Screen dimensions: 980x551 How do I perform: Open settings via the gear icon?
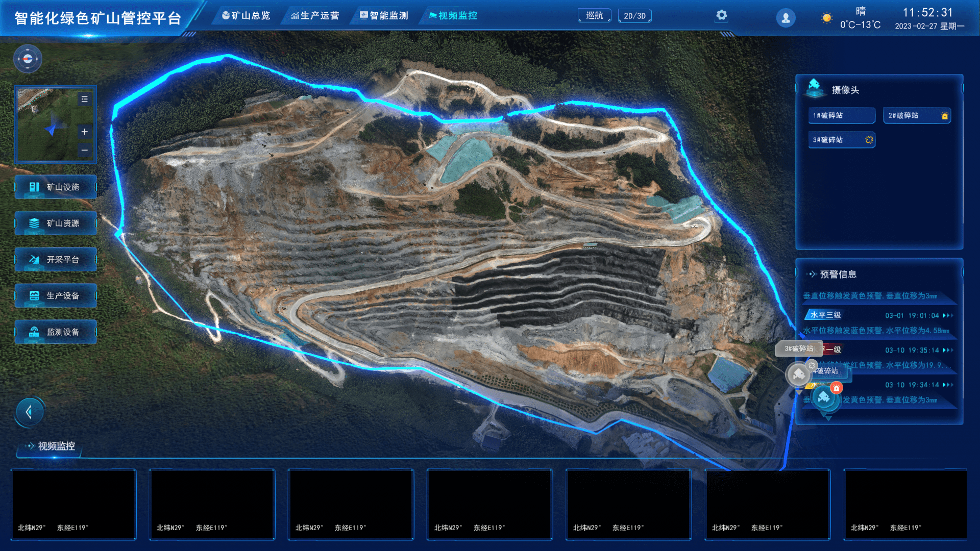721,15
